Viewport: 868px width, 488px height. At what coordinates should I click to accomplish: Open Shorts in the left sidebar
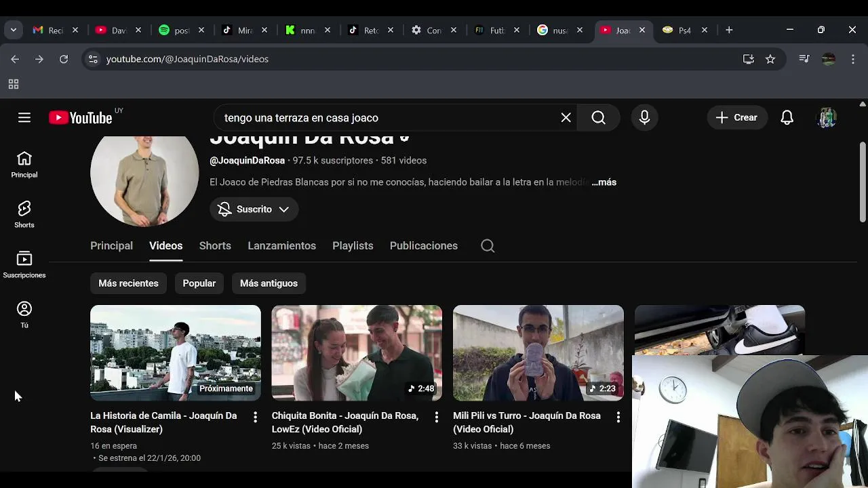[x=24, y=215]
